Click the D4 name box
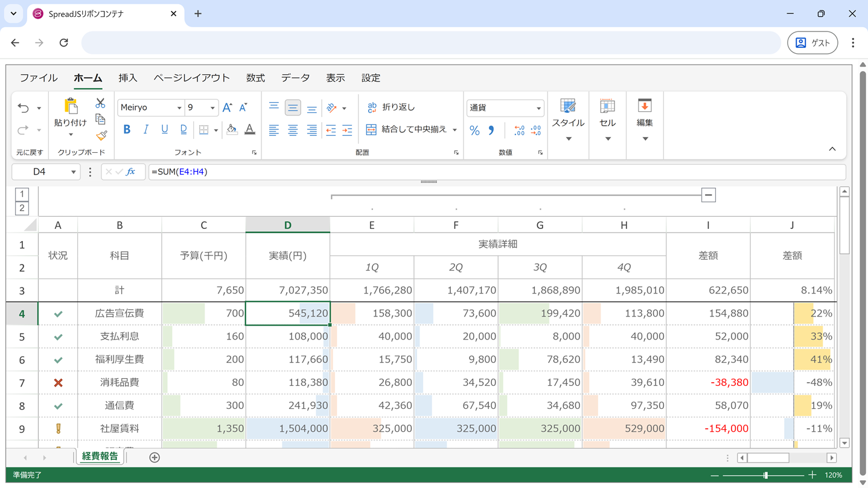This screenshot has width=868, height=488. click(x=46, y=172)
